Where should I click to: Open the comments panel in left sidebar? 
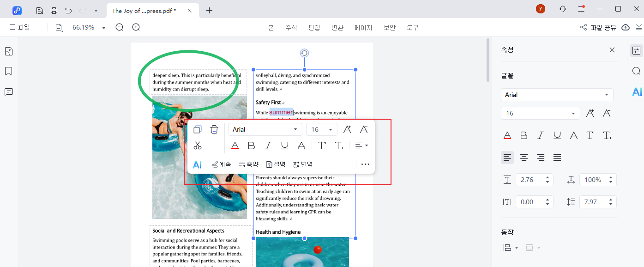point(8,91)
